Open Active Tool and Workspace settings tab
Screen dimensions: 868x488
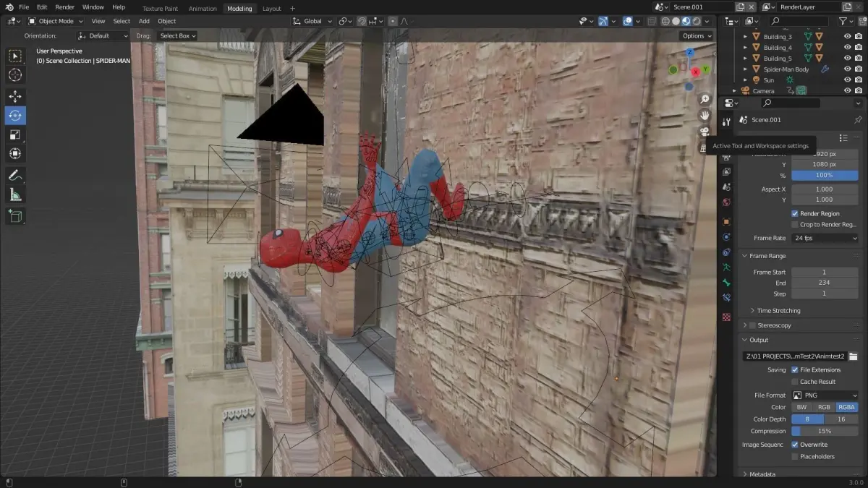pos(726,123)
